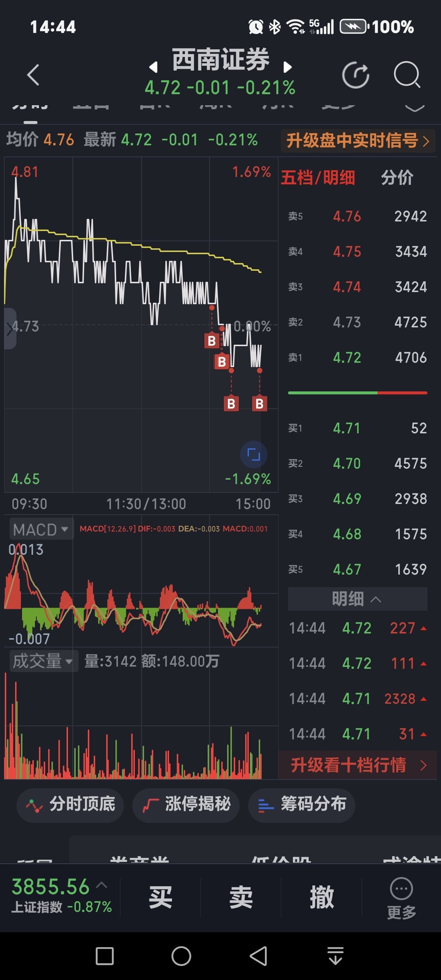Open the 成交量 indicator dropdown
441x980 pixels.
point(43,661)
